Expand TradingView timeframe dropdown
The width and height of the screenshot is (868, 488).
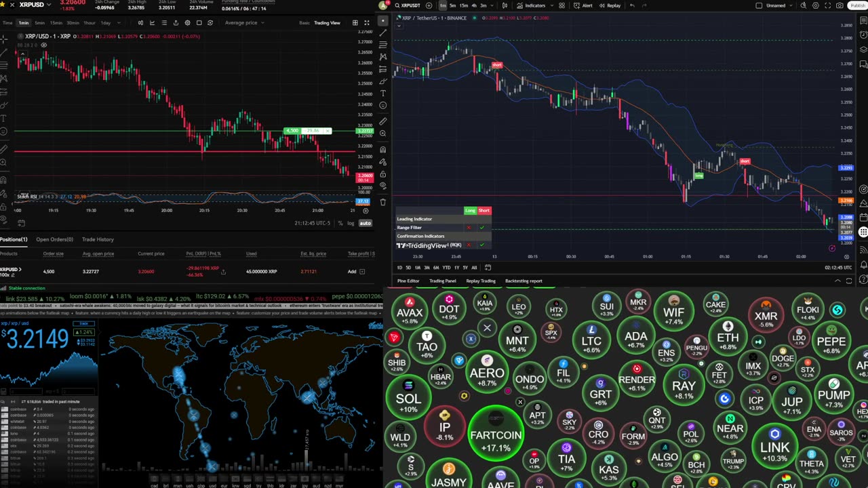(x=492, y=5)
